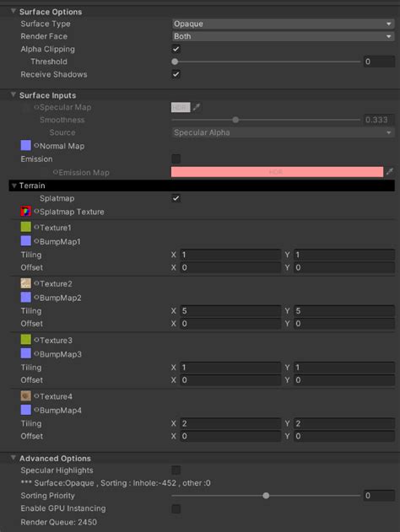The width and height of the screenshot is (400, 532).
Task: Open the Render Face dropdown
Action: coord(283,36)
